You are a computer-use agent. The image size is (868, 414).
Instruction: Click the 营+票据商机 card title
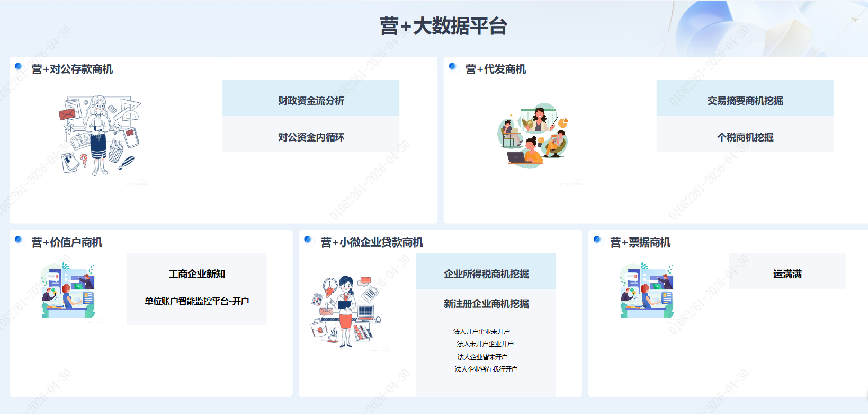tap(640, 243)
